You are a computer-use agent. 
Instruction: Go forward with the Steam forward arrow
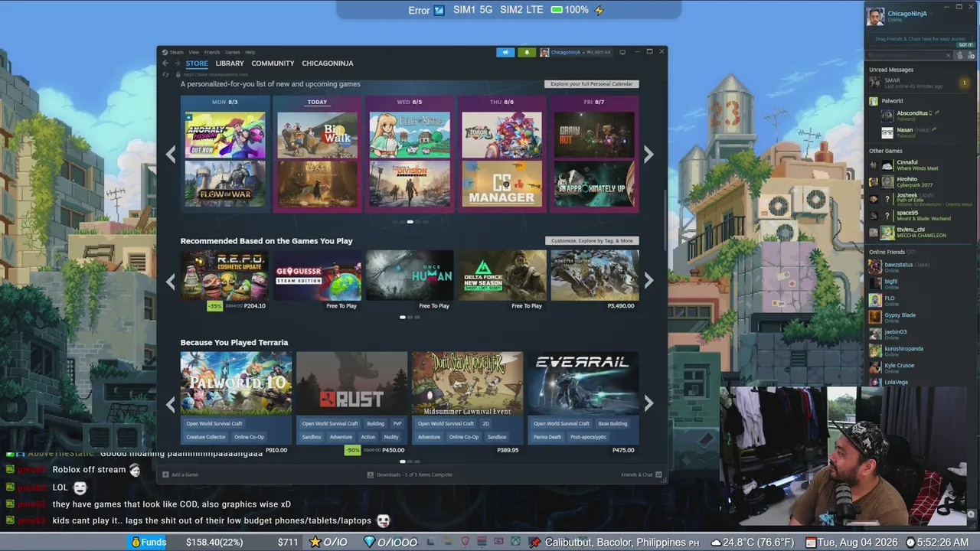[178, 64]
